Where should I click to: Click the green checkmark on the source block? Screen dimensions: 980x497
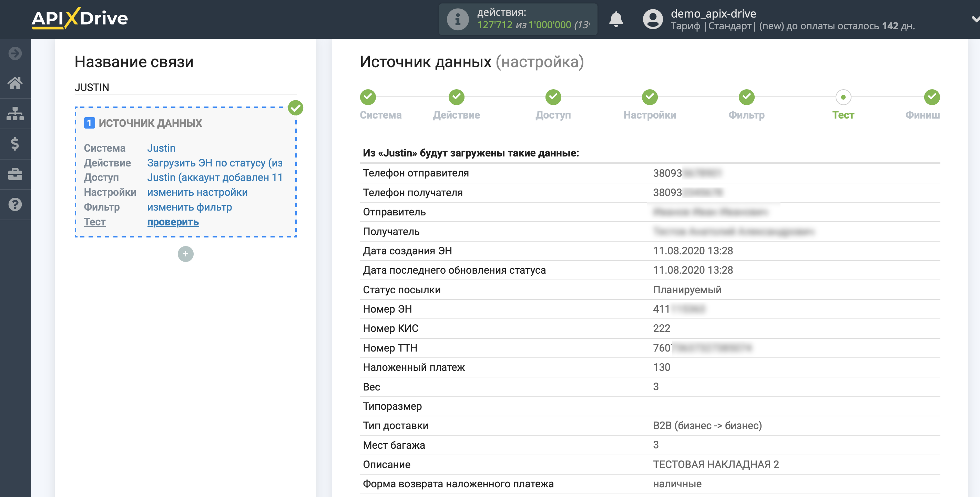point(296,108)
